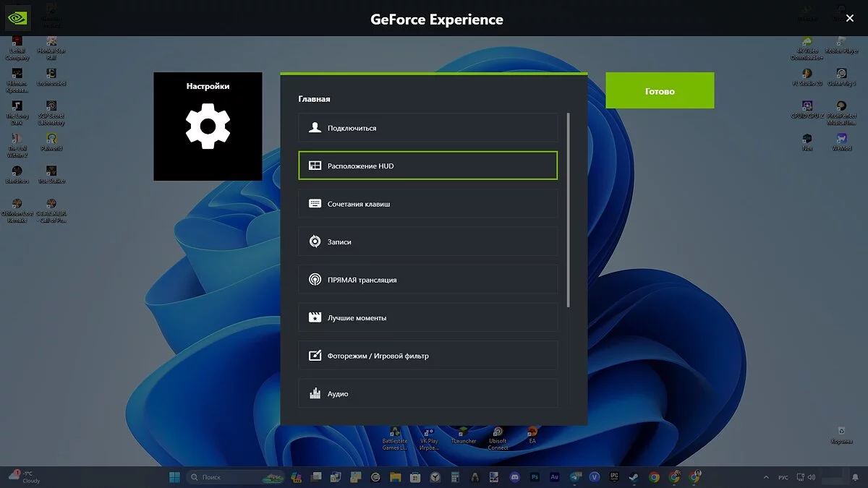Click the settings list vertical scrollbar

pyautogui.click(x=568, y=210)
